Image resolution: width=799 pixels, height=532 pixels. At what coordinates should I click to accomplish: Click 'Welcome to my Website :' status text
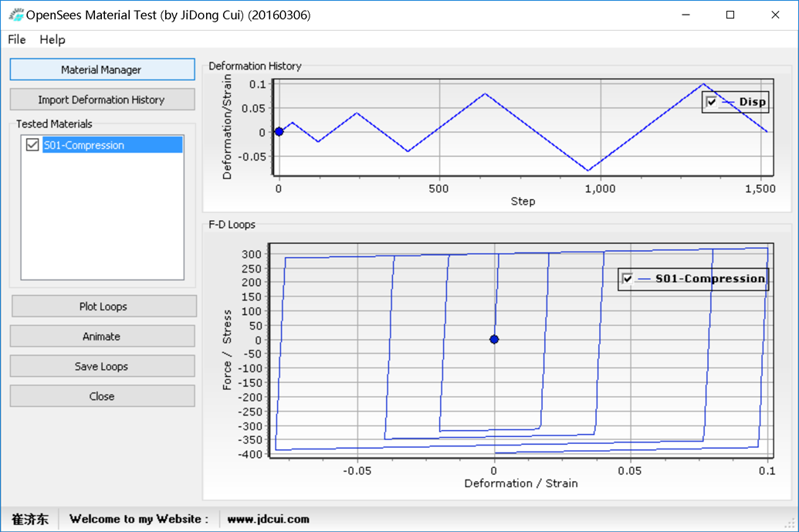point(139,520)
